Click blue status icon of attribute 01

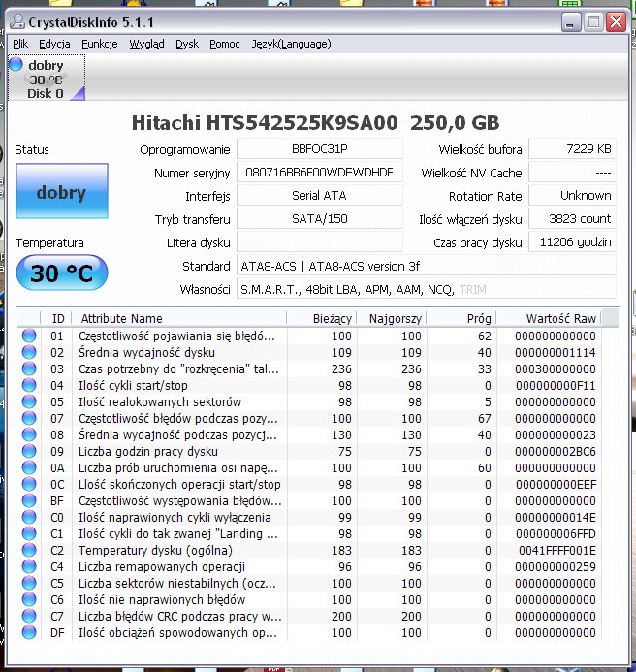pyautogui.click(x=29, y=336)
